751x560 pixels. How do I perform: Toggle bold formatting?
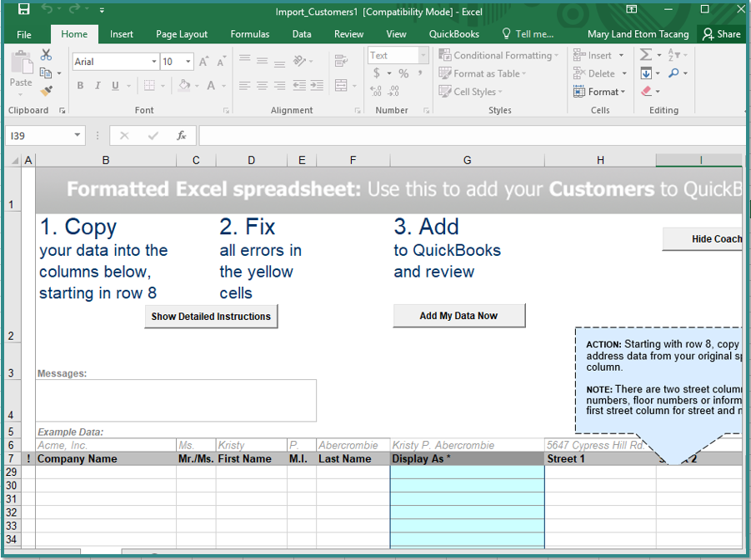(x=80, y=86)
